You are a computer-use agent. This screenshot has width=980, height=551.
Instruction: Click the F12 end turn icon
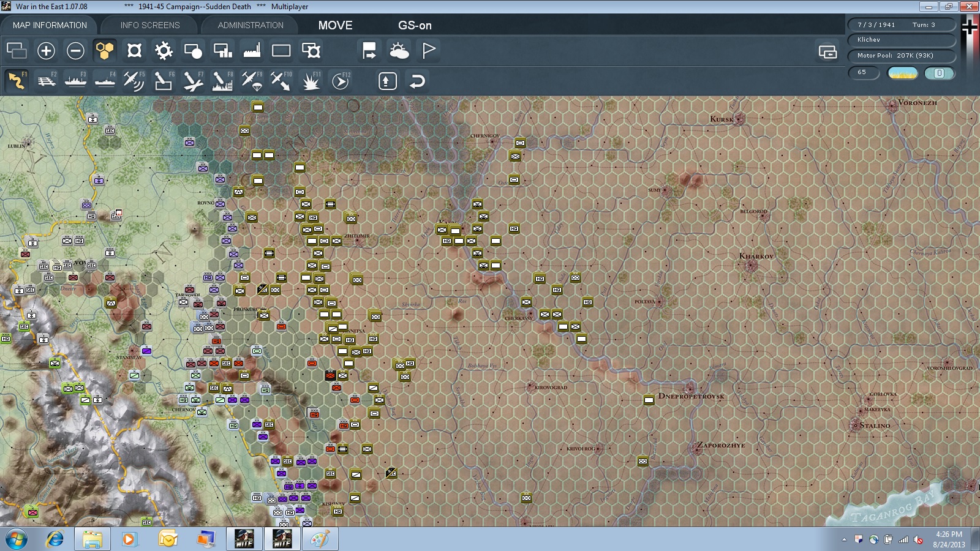coord(340,81)
